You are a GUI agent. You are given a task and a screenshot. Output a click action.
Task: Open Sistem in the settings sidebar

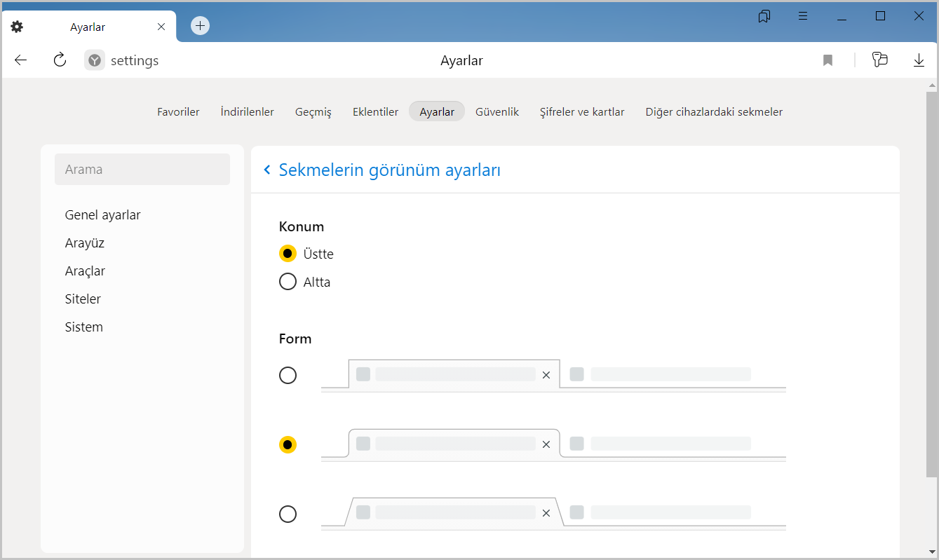pos(83,327)
